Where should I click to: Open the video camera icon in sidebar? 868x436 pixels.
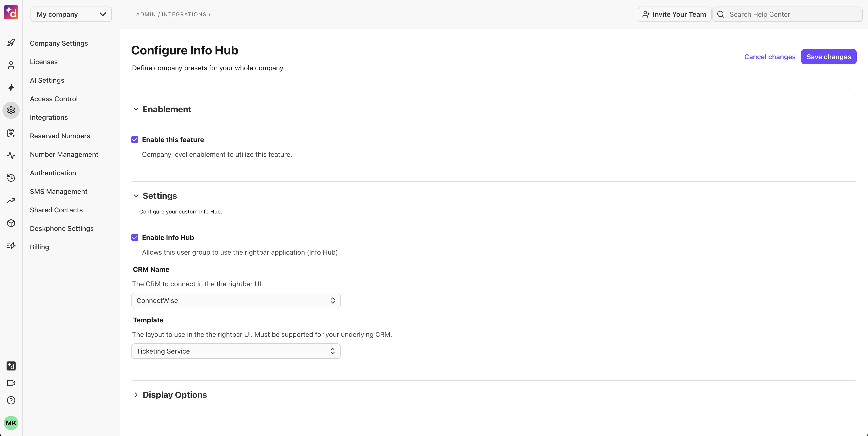click(11, 383)
